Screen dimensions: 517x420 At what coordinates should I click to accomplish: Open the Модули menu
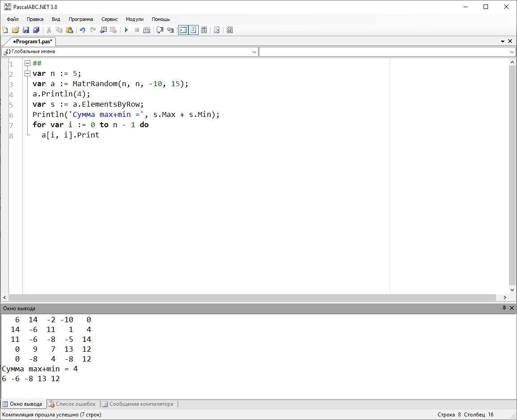coord(134,19)
